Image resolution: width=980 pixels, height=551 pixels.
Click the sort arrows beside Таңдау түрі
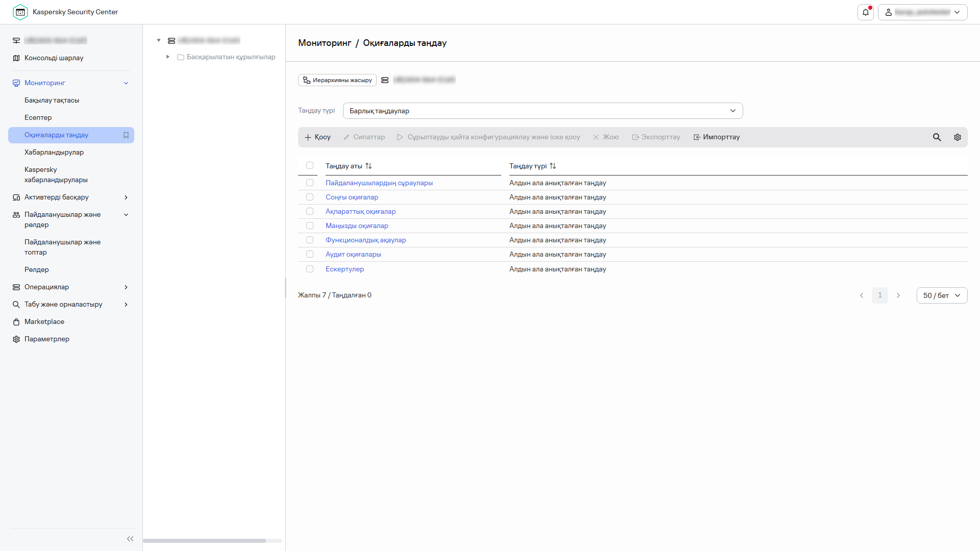click(553, 166)
